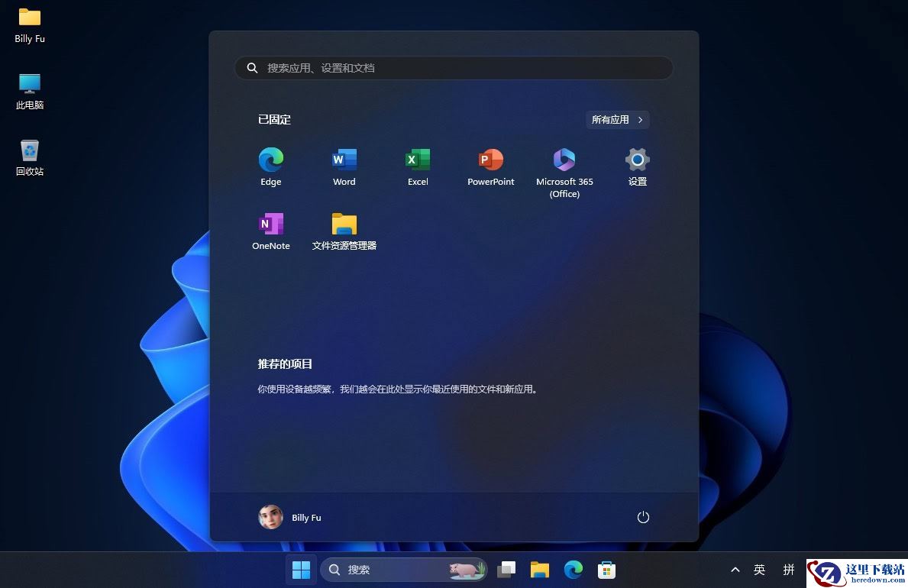
Task: Open Microsoft 365 (Office) app
Action: (x=564, y=173)
